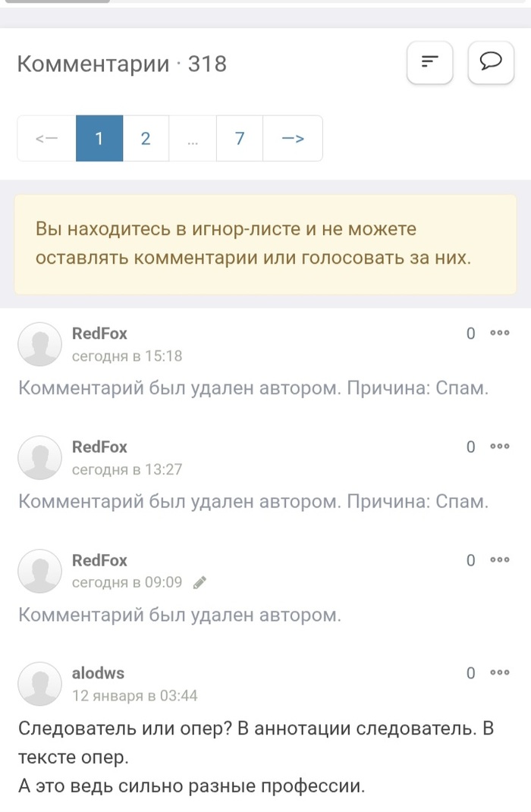
Task: Open the alodws username link
Action: (98, 672)
